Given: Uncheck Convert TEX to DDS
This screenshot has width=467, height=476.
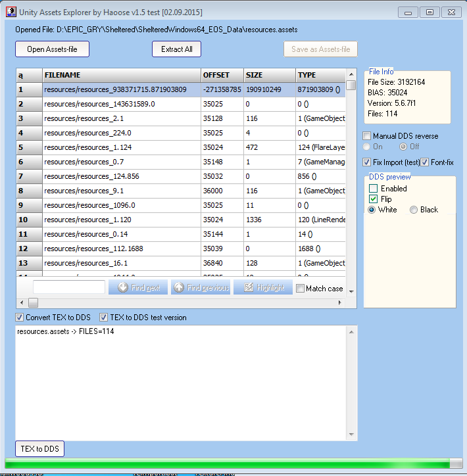Looking at the screenshot, I should click(x=20, y=318).
